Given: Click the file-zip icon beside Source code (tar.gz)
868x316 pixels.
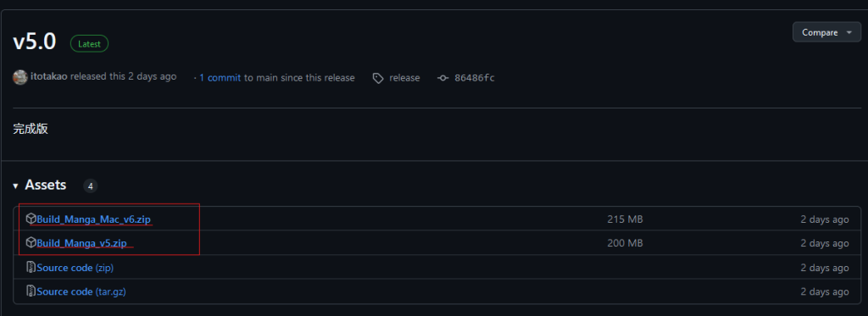Looking at the screenshot, I should click(31, 291).
